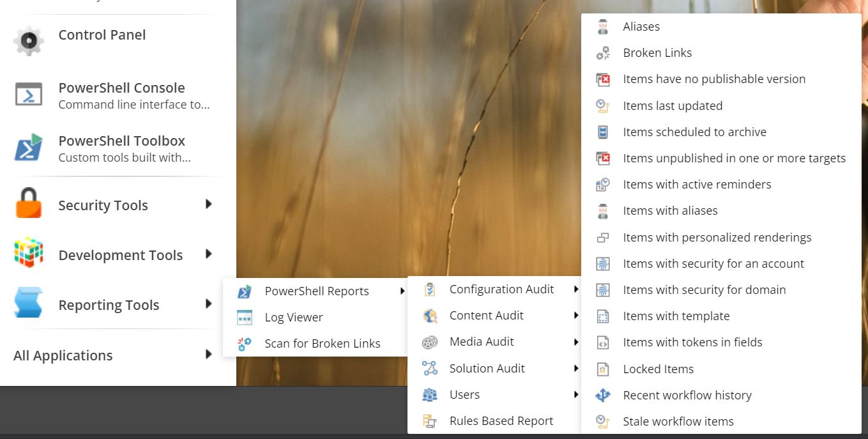
Task: Expand the Content Audit submenu arrow
Action: [x=575, y=316]
